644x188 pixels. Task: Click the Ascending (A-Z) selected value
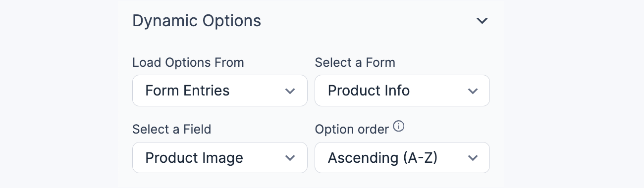pos(382,158)
